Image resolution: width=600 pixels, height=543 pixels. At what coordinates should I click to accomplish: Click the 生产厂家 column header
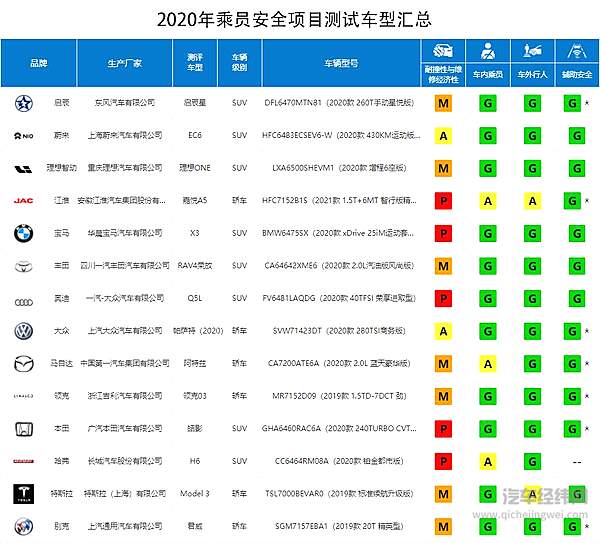(125, 63)
